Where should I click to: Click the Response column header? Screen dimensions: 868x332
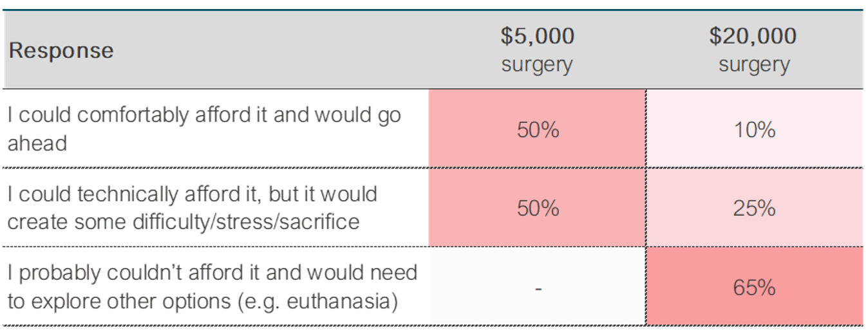coord(61,51)
